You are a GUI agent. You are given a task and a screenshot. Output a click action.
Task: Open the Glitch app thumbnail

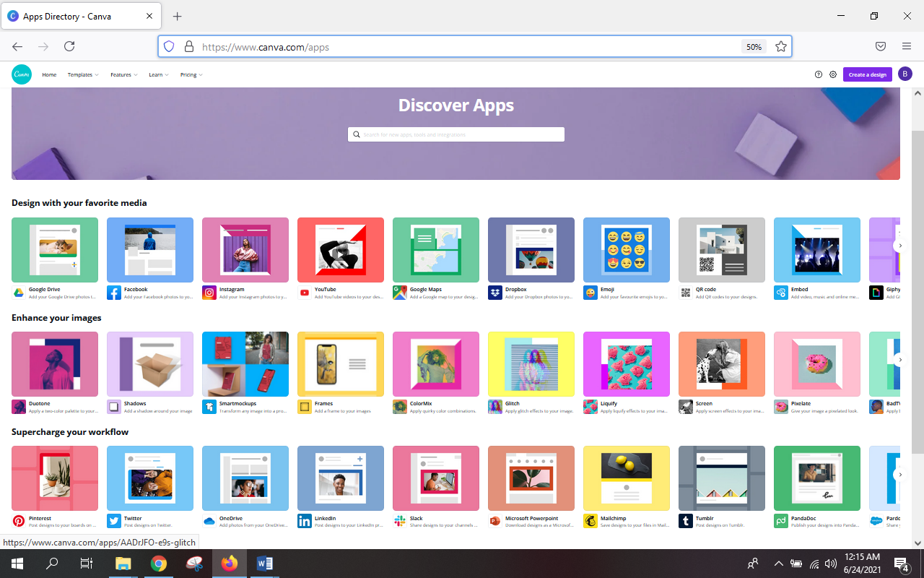pos(531,364)
